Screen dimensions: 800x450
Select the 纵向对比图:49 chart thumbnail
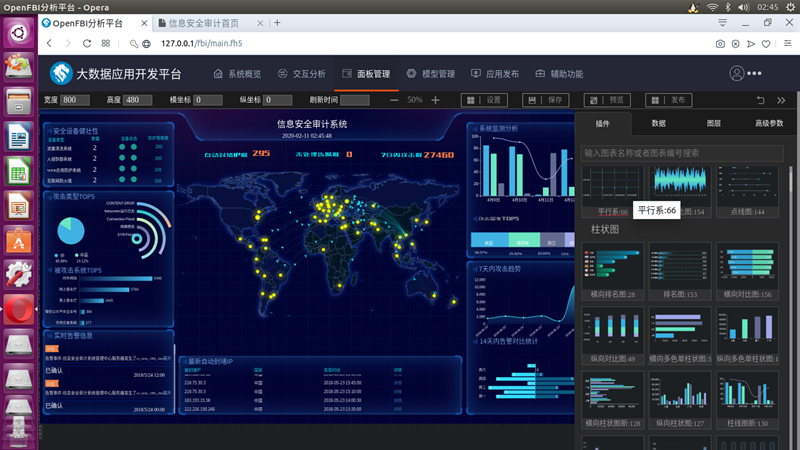613,336
